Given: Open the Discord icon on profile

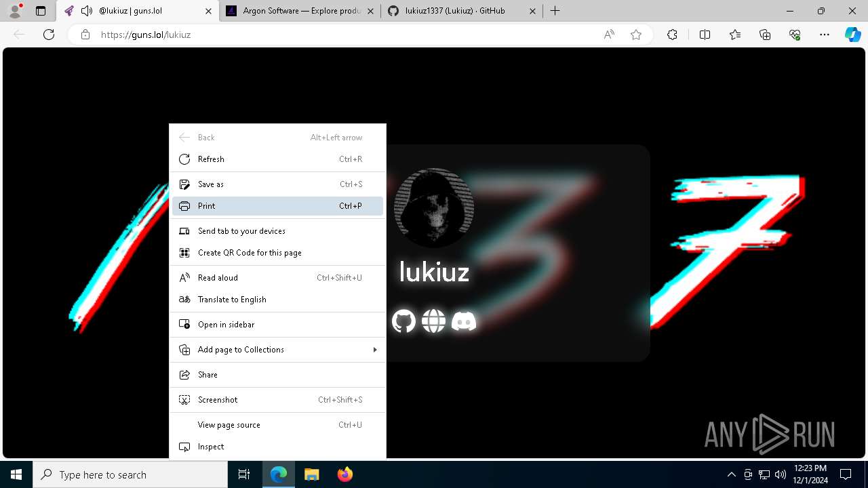Looking at the screenshot, I should [x=464, y=321].
